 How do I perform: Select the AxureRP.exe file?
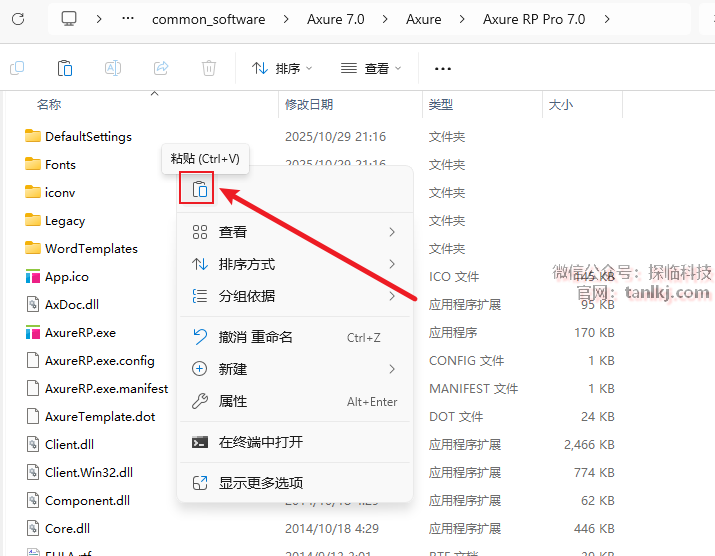click(80, 333)
